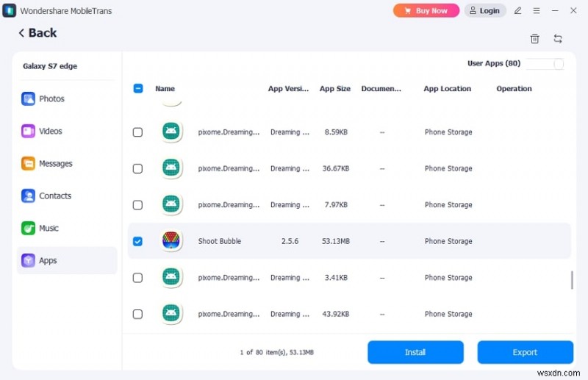588x380 pixels.
Task: Open the Messages category
Action: coord(67,164)
